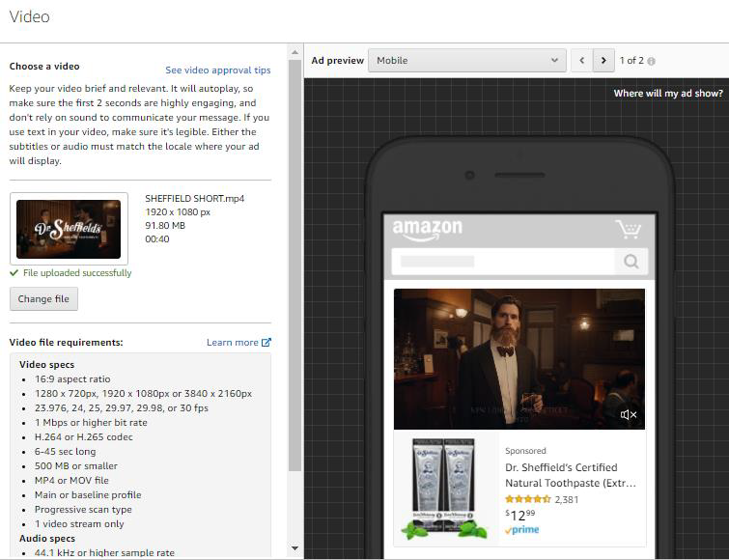This screenshot has height=560, width=729.
Task: Click the Audio specs heading
Action: [47, 538]
